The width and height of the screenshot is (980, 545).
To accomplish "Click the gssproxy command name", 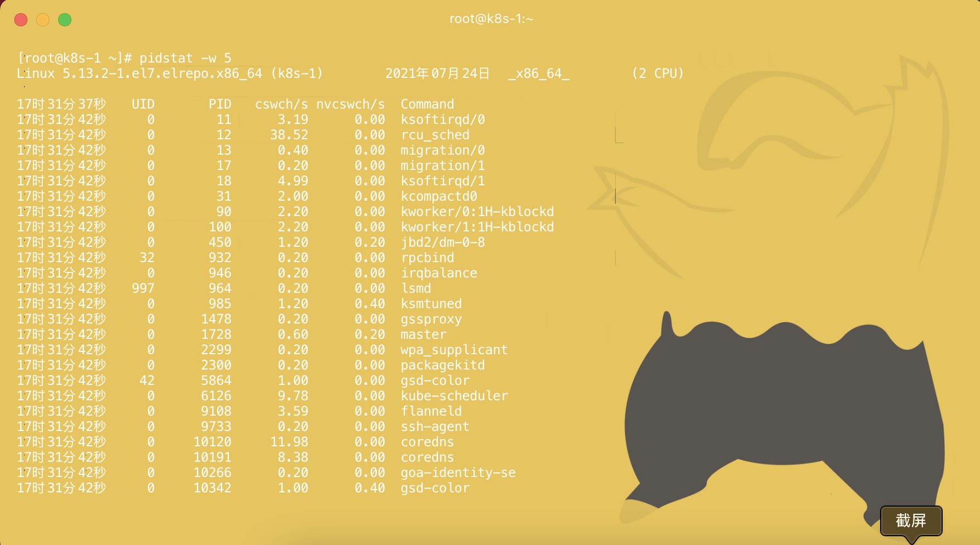I will pyautogui.click(x=431, y=319).
